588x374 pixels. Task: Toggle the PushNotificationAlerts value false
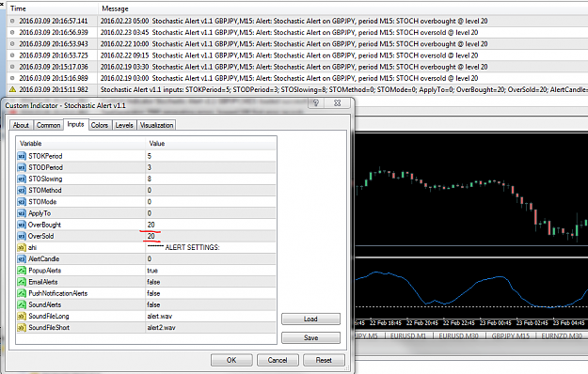211,293
